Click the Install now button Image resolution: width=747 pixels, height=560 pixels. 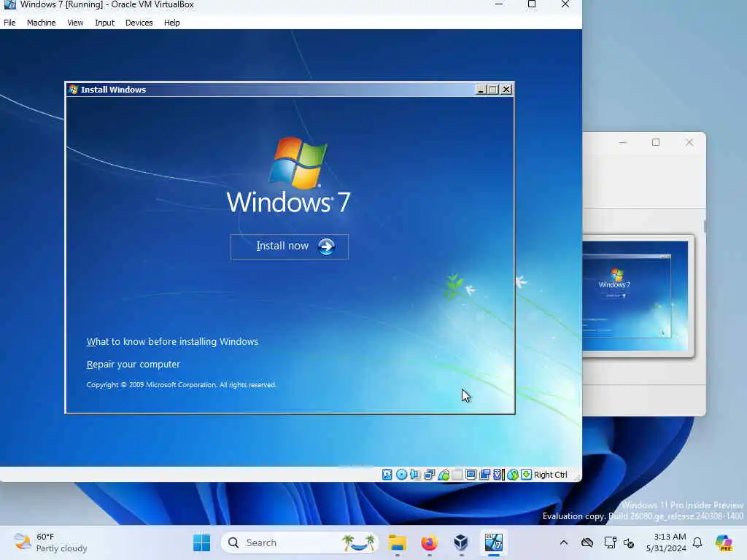[289, 246]
